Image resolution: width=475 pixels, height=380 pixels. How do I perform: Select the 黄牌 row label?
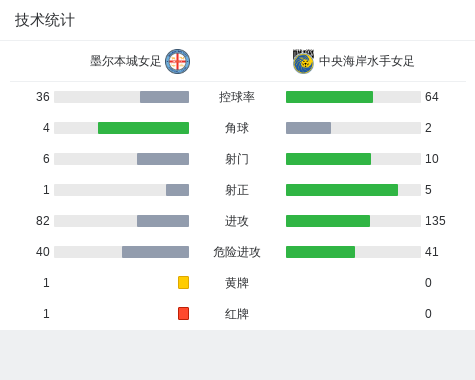click(x=237, y=283)
